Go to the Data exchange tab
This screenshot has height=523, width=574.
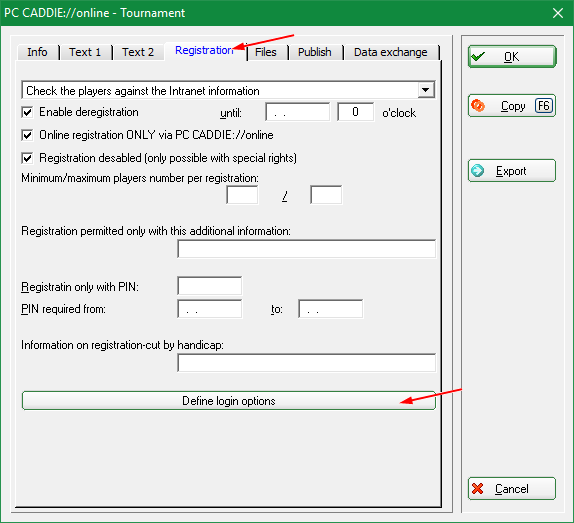[391, 52]
